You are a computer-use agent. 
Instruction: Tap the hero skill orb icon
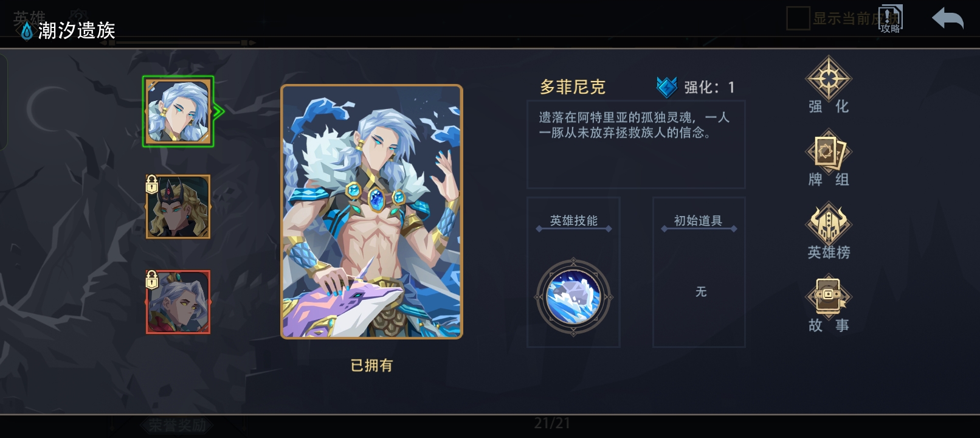(573, 297)
